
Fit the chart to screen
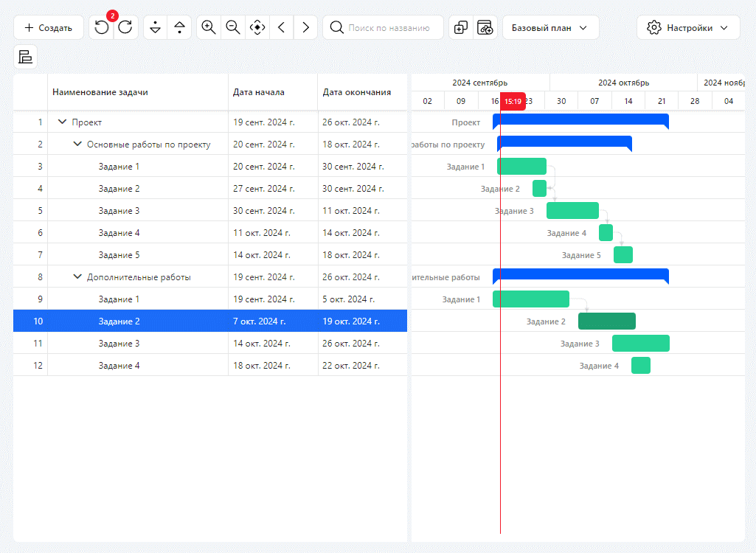coord(257,27)
